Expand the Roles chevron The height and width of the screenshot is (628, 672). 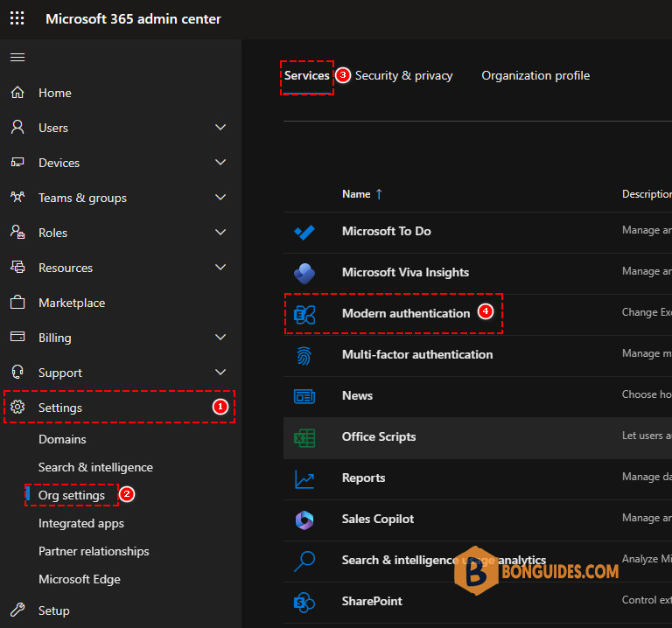click(220, 232)
